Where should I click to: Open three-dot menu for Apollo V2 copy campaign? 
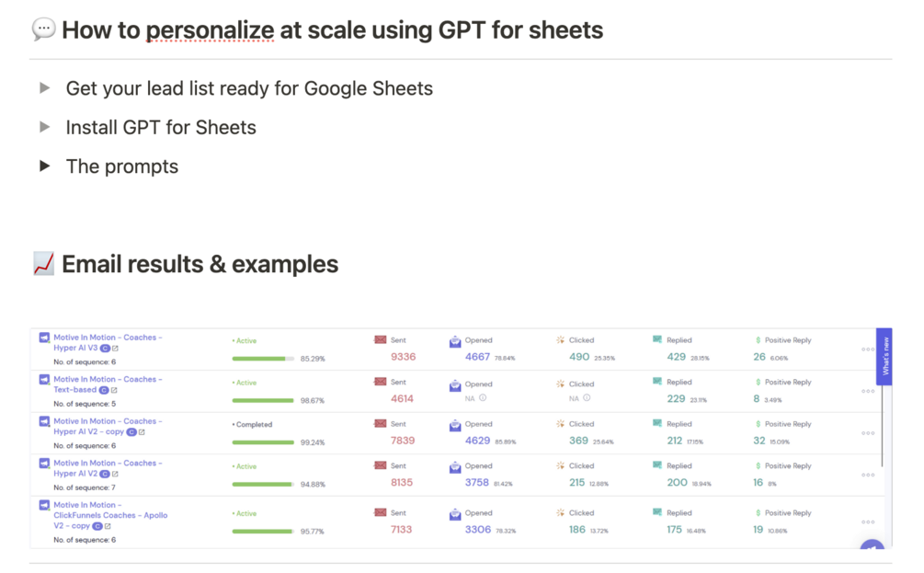point(867,521)
